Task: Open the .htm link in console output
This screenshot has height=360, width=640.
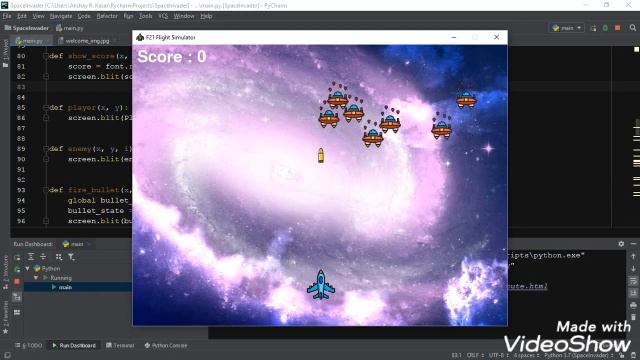Action: point(527,286)
